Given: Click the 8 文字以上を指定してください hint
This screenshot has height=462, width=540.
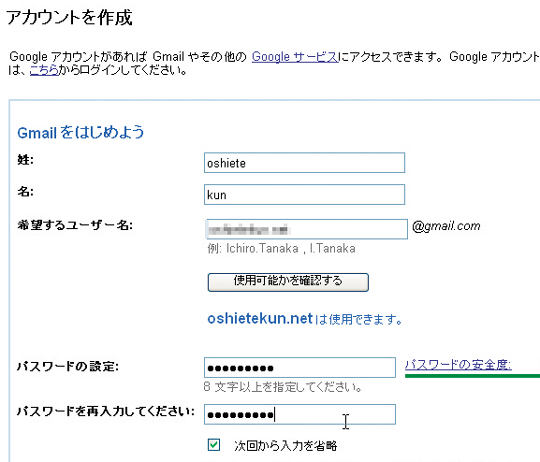Looking at the screenshot, I should point(282,387).
